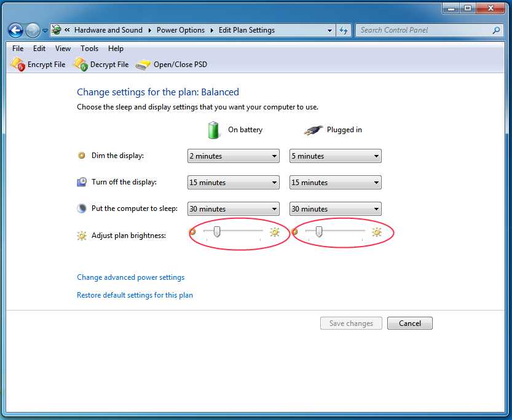Click the 'On battery' column label

coord(245,130)
